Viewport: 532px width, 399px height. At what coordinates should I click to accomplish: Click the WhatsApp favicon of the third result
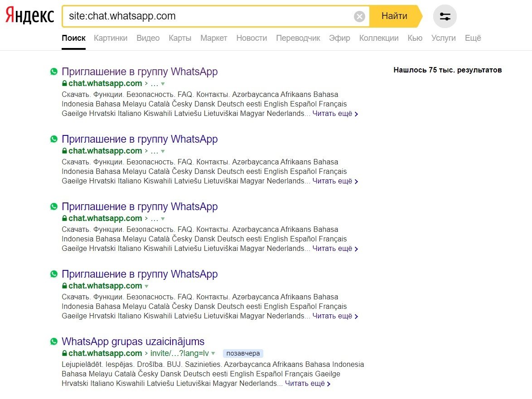coord(54,207)
